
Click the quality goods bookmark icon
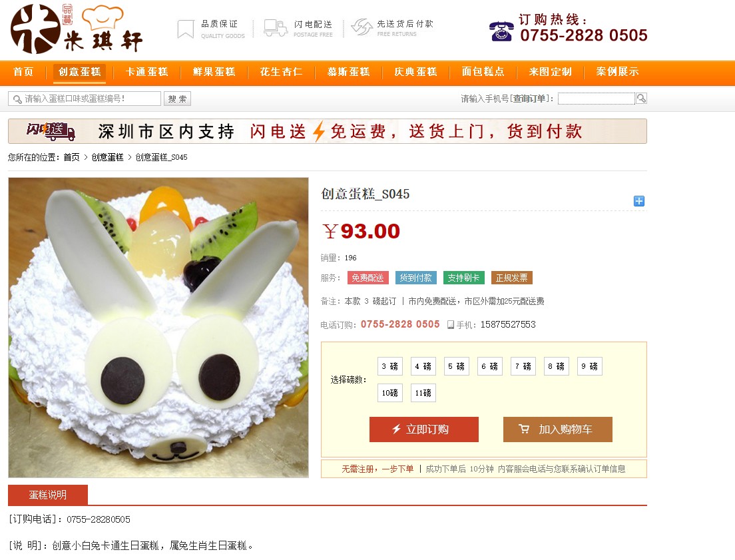tap(186, 29)
